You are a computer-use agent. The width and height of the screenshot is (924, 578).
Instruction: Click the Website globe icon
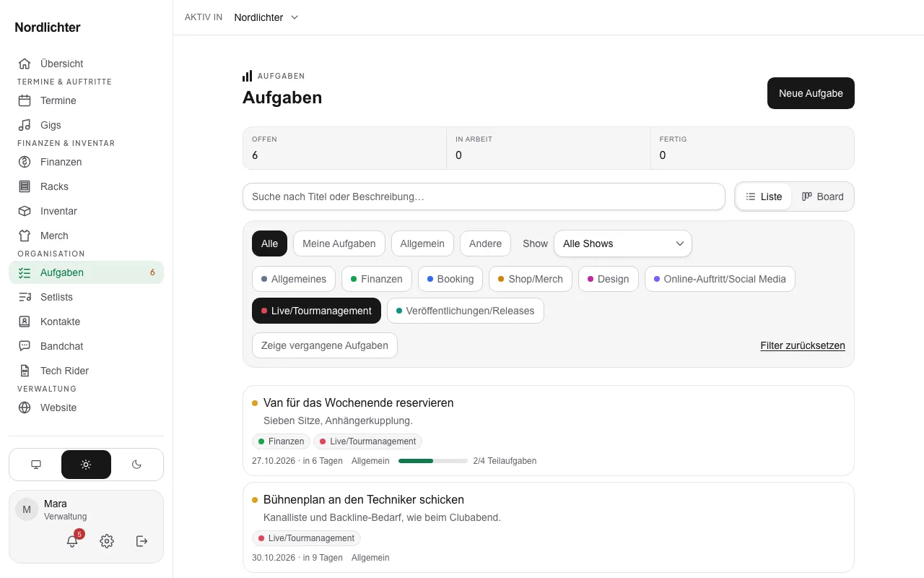click(25, 407)
